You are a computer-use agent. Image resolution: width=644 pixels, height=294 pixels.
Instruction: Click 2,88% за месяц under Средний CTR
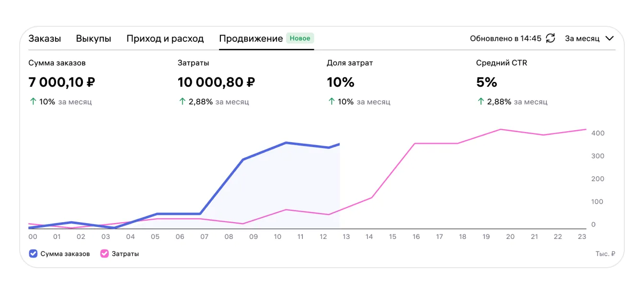point(512,102)
